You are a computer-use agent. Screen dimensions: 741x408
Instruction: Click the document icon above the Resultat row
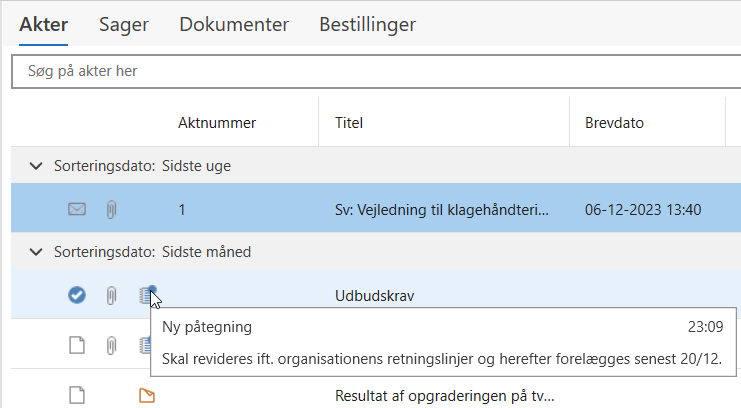tap(77, 345)
